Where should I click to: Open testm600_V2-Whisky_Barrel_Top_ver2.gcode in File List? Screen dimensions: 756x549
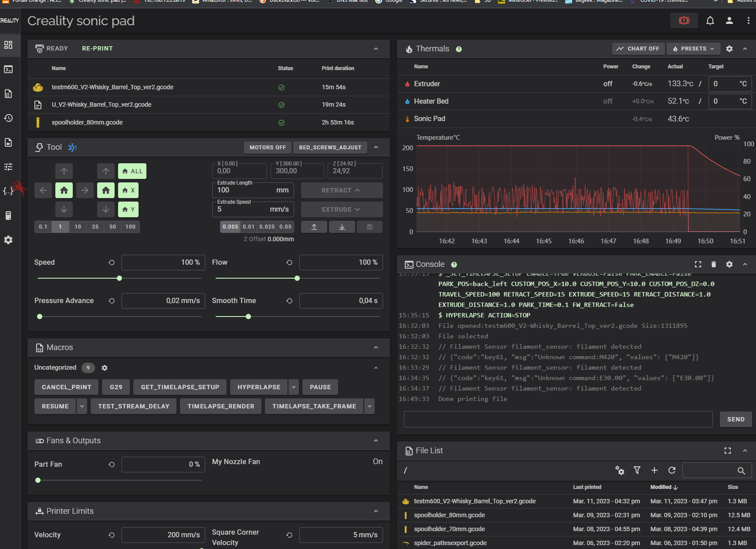(x=475, y=501)
